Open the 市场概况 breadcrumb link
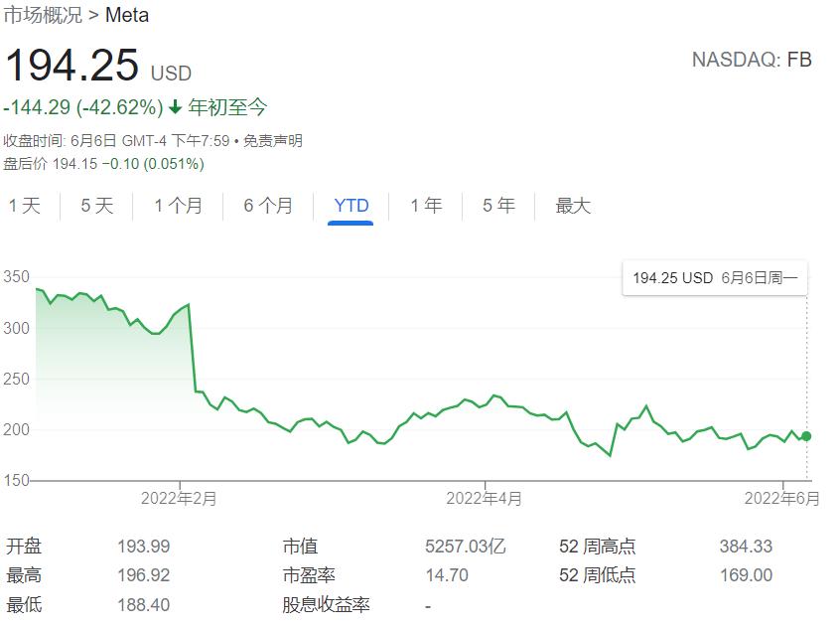 coord(43,16)
